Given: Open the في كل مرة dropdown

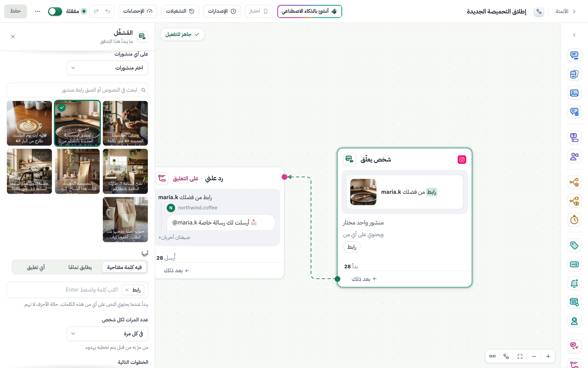Looking at the screenshot, I should coord(107,334).
